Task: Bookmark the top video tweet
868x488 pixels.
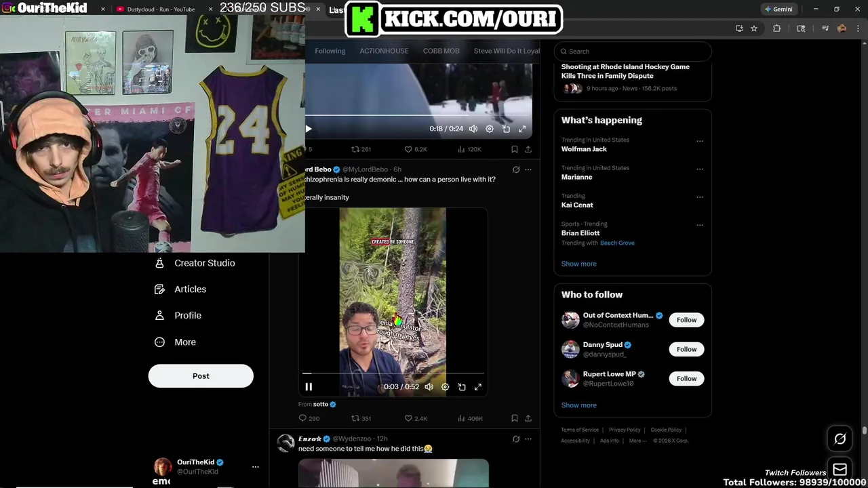Action: pos(515,149)
